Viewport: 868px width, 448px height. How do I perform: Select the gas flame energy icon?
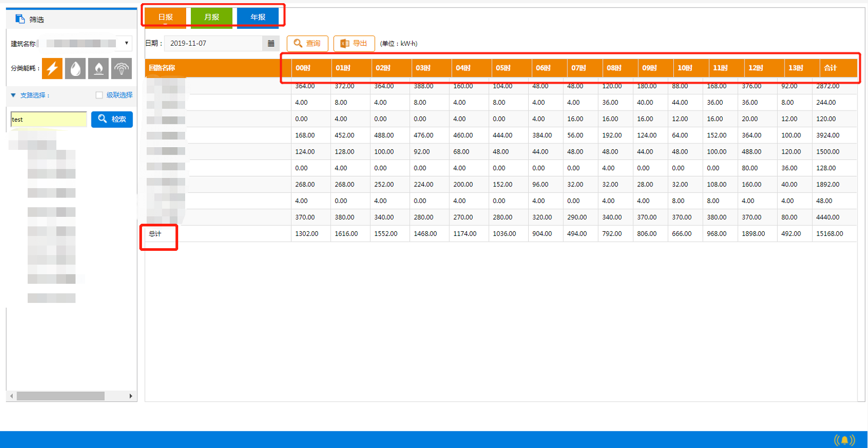pos(98,69)
